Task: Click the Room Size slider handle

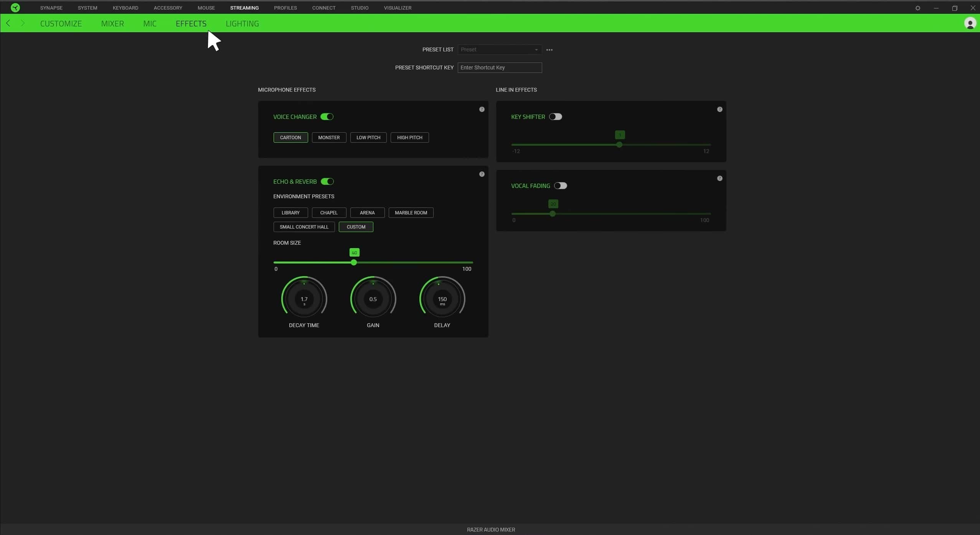Action: click(354, 262)
